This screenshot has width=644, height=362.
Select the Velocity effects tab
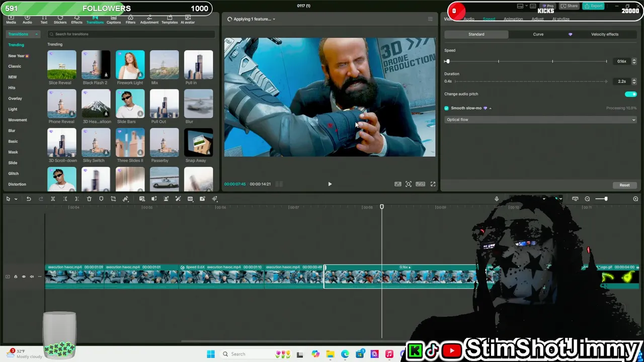605,34
